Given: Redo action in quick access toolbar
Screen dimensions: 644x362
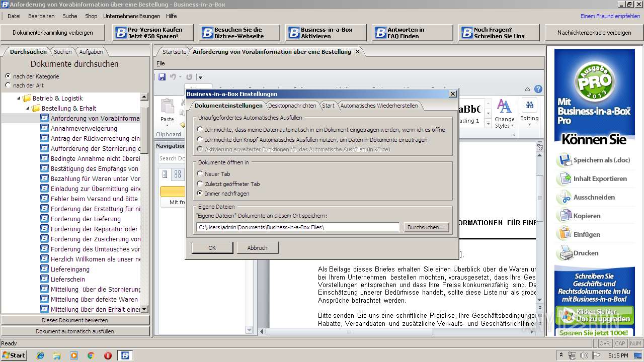Looking at the screenshot, I should click(190, 77).
